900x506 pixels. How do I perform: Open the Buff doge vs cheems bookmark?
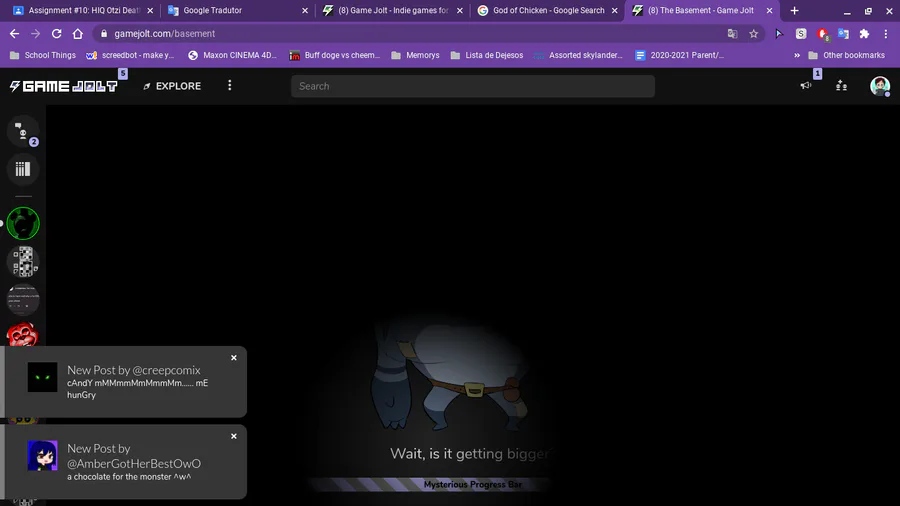335,55
